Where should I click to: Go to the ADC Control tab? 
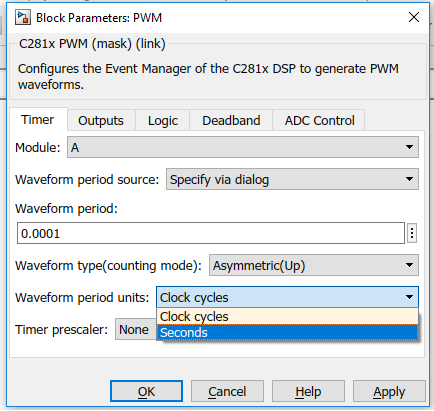[319, 120]
